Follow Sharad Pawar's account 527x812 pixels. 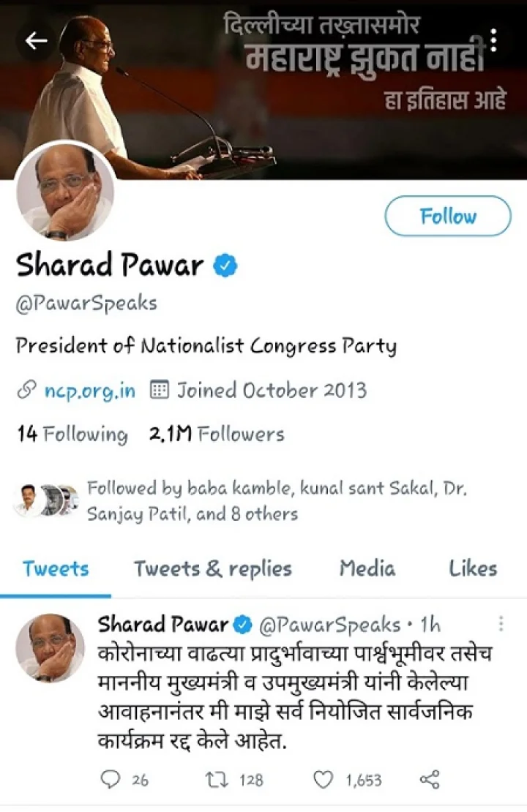tap(448, 216)
